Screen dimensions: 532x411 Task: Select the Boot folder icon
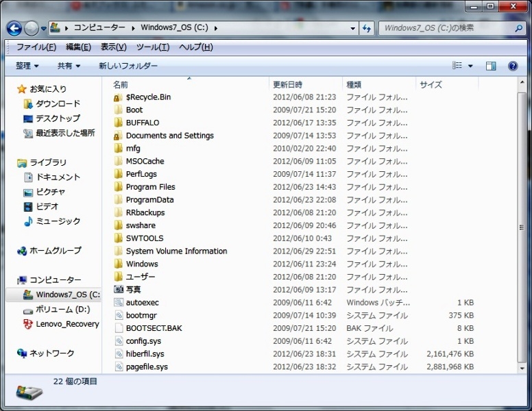pyautogui.click(x=118, y=110)
